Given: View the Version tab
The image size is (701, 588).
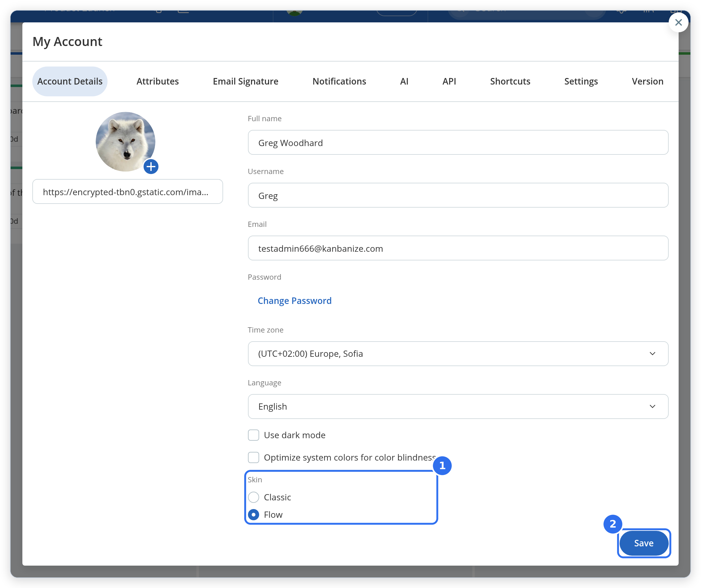Looking at the screenshot, I should pyautogui.click(x=647, y=81).
